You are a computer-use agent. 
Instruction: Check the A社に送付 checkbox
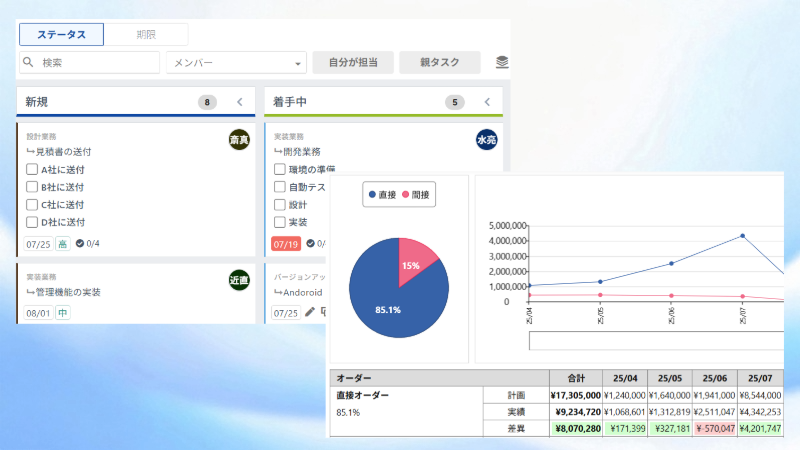point(32,170)
